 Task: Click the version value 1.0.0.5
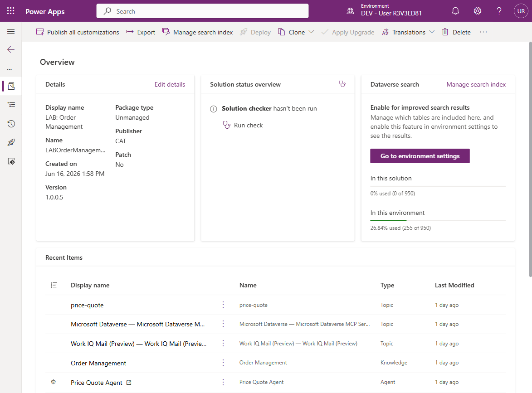coord(54,197)
